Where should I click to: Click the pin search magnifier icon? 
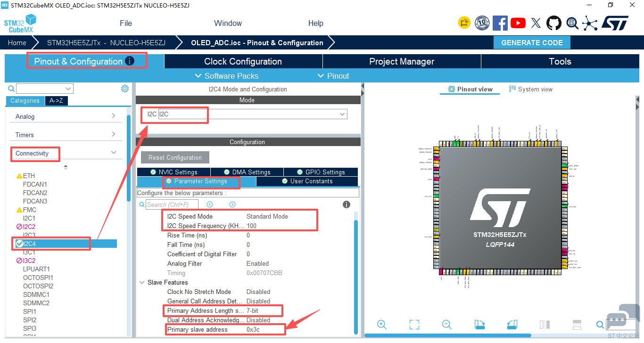[600, 325]
